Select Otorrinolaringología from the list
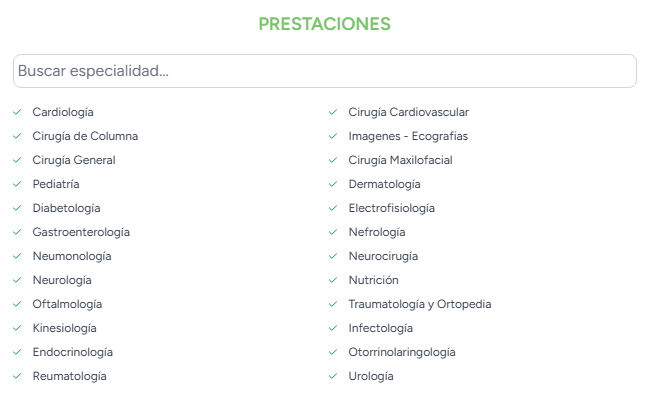Screen dimensions: 648x405 click(402, 352)
